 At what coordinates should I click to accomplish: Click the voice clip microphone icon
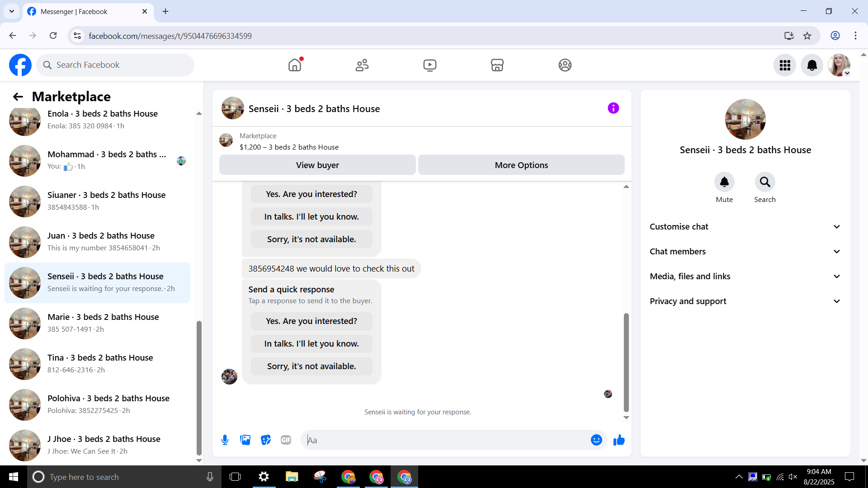[x=225, y=440]
